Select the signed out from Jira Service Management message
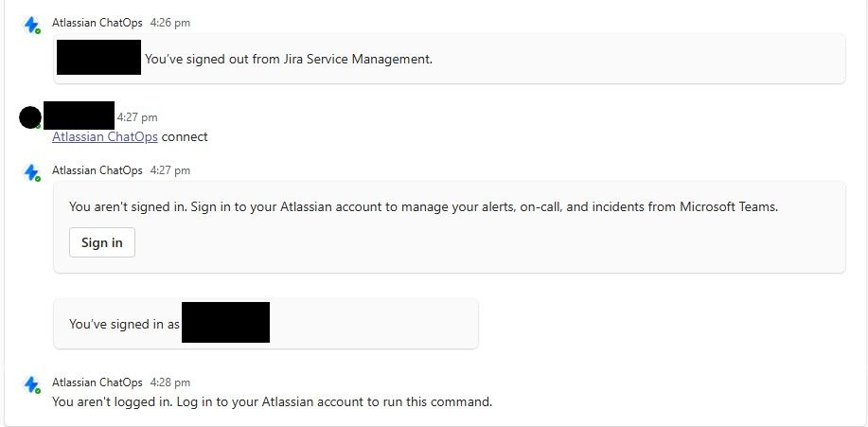The width and height of the screenshot is (868, 427). [x=288, y=59]
